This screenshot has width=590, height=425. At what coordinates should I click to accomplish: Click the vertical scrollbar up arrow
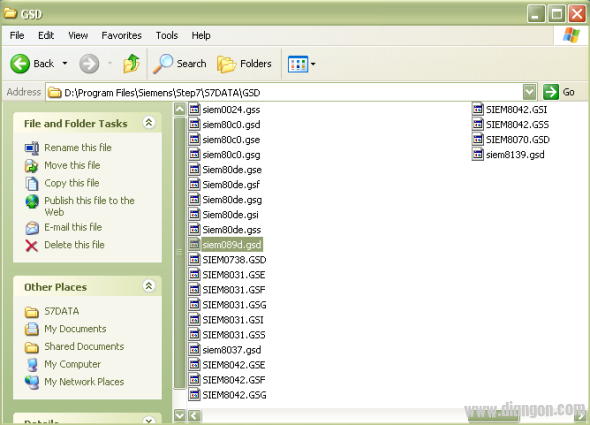(x=179, y=110)
